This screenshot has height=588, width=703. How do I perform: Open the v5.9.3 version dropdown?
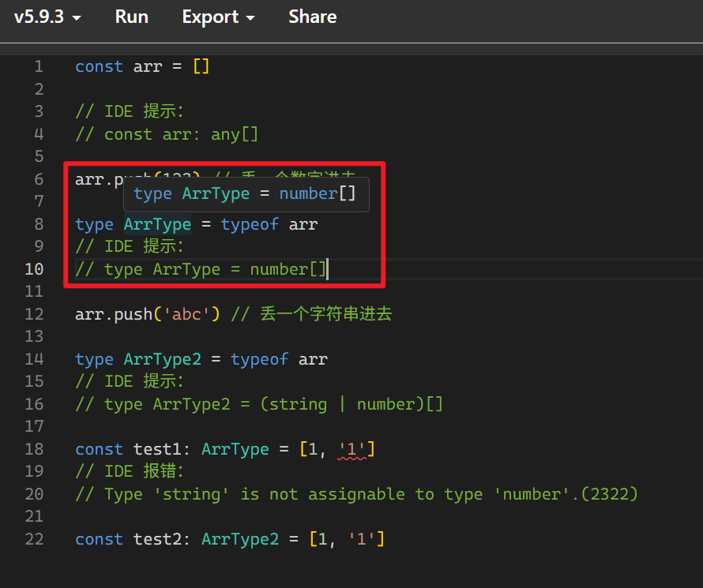(47, 17)
